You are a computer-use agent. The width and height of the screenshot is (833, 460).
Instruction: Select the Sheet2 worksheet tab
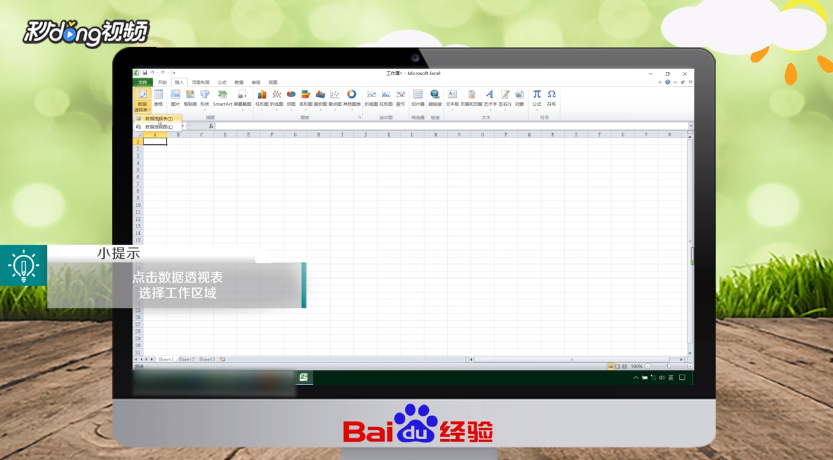[x=186, y=360]
